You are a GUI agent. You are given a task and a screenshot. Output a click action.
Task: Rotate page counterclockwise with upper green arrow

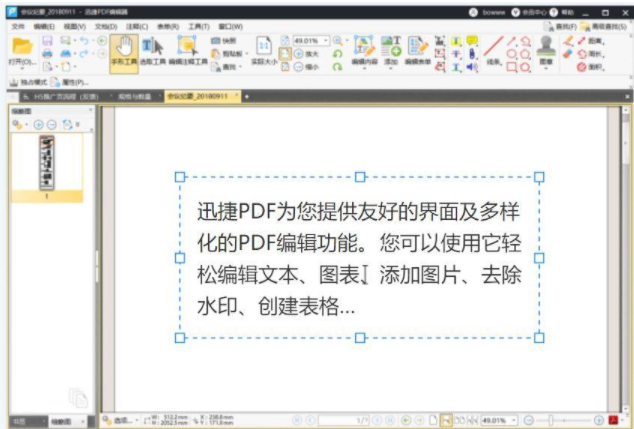(338, 54)
